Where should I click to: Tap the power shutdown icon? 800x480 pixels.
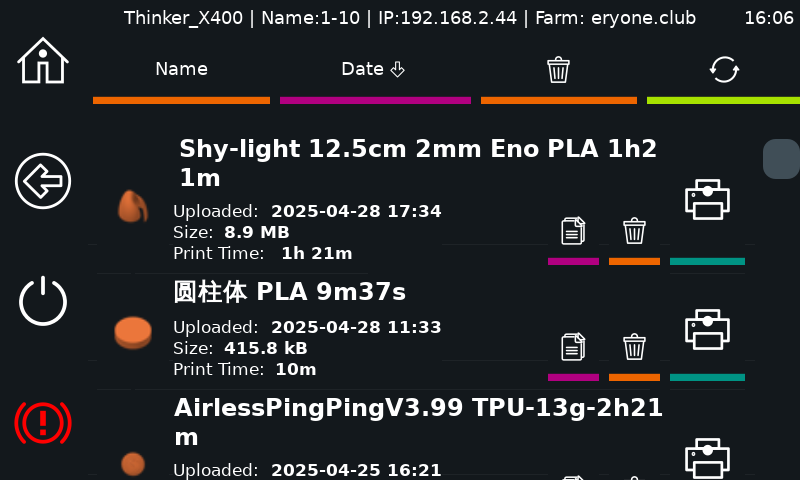43,301
